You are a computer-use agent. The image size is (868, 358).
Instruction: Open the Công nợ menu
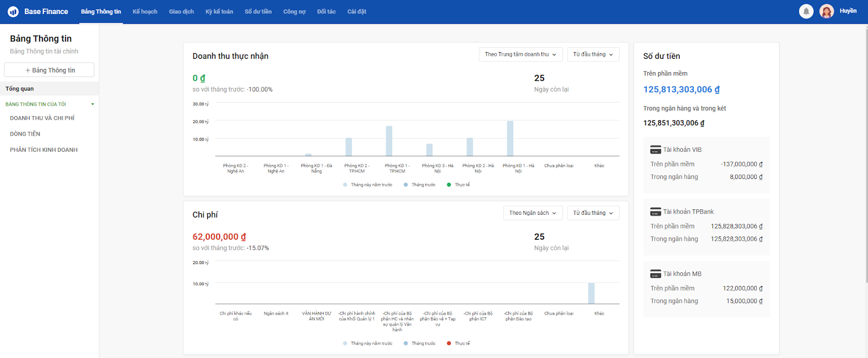click(x=294, y=11)
